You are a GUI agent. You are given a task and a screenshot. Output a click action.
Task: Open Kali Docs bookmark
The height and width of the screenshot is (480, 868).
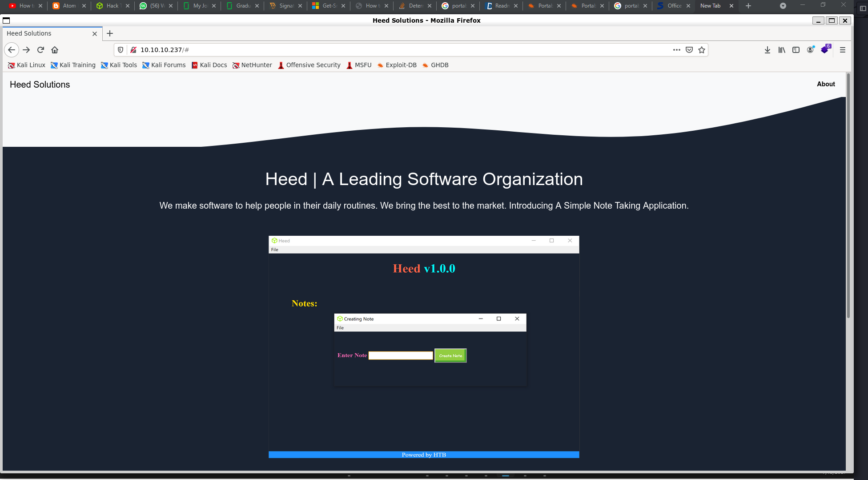209,65
